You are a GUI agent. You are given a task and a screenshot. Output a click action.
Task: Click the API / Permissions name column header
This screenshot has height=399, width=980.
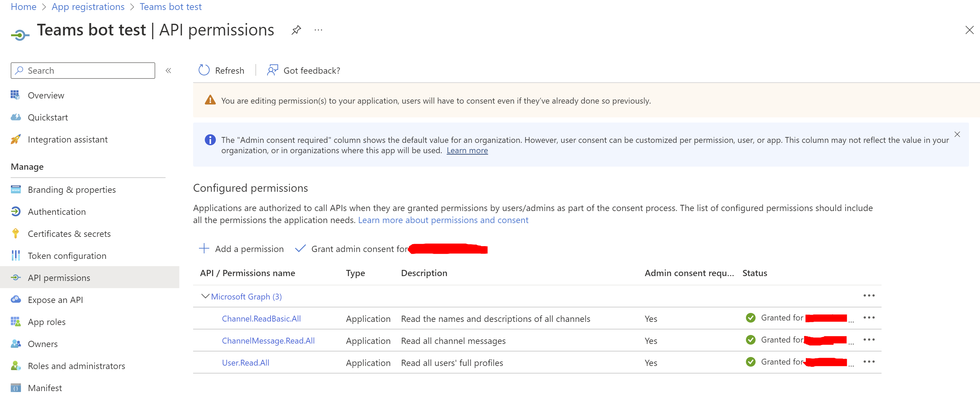pyautogui.click(x=247, y=273)
